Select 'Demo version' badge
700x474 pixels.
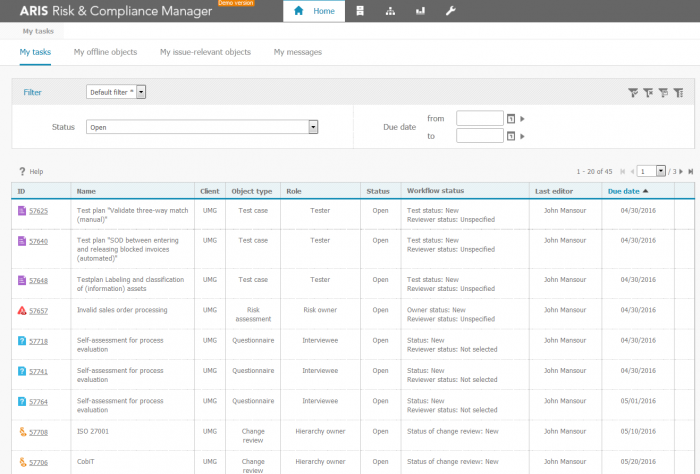point(236,3)
